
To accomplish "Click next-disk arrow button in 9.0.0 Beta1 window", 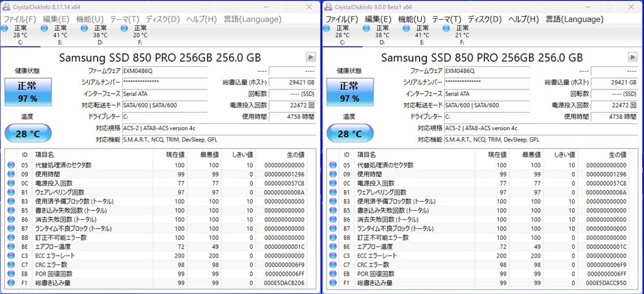I will click(633, 57).
